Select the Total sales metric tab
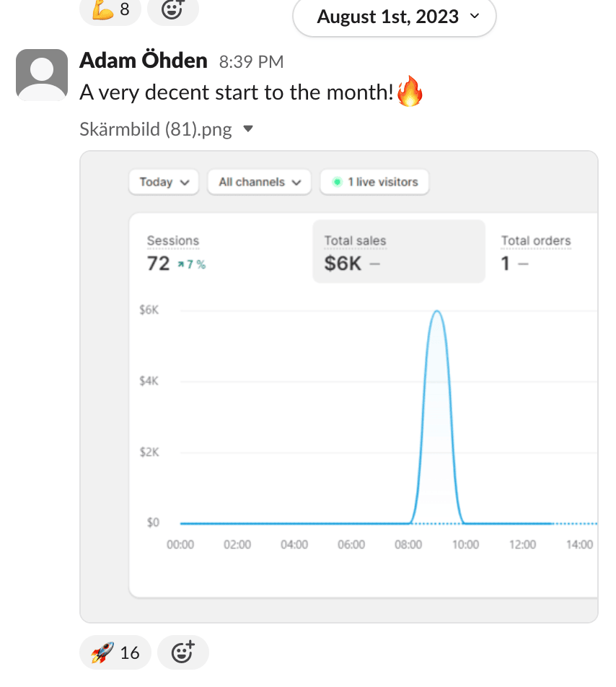This screenshot has width=616, height=687. pyautogui.click(x=398, y=252)
